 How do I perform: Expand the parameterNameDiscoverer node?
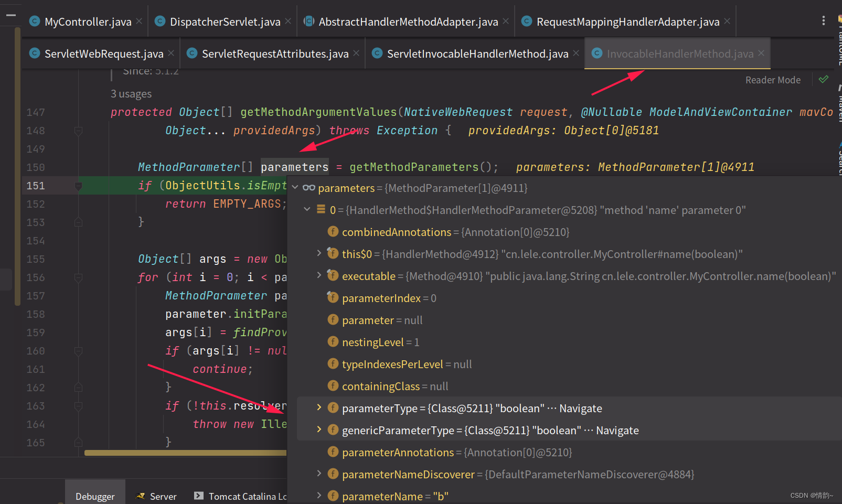pyautogui.click(x=319, y=474)
